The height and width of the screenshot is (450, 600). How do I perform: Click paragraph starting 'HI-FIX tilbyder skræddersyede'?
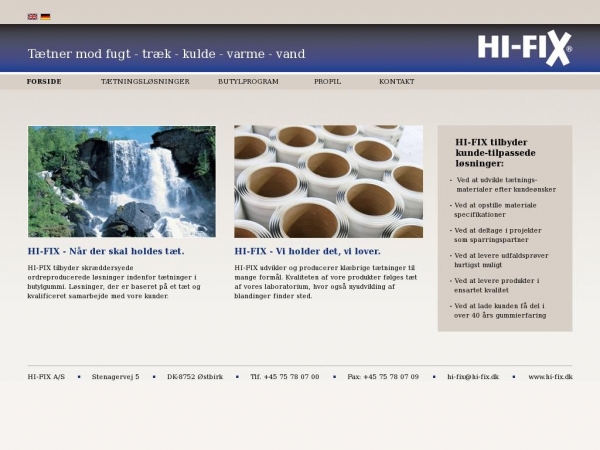click(114, 282)
